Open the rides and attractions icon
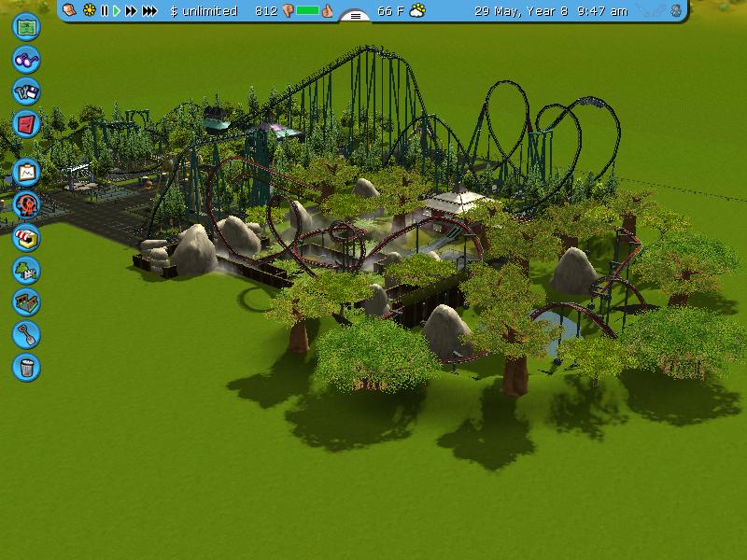747x560 pixels. [x=26, y=204]
